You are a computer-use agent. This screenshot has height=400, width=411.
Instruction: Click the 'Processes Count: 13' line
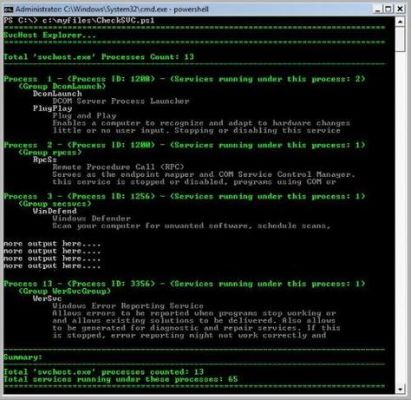[99, 57]
